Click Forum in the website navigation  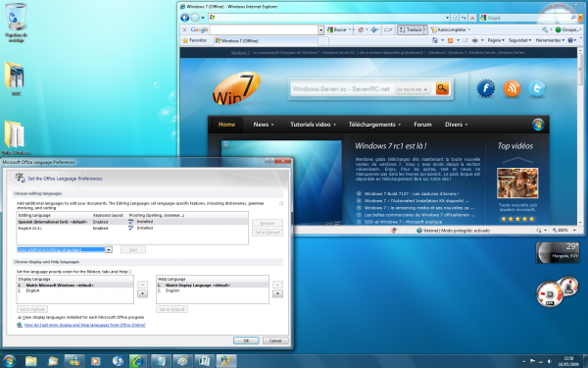(x=422, y=125)
